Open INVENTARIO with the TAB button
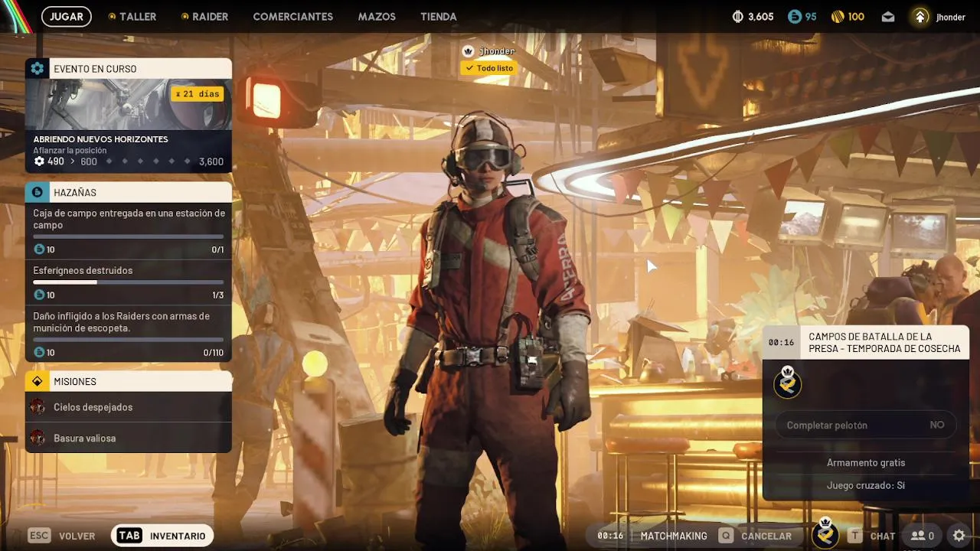 pyautogui.click(x=162, y=536)
